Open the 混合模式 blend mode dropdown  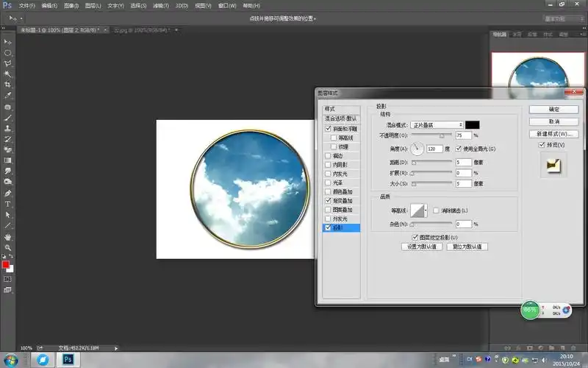[437, 125]
